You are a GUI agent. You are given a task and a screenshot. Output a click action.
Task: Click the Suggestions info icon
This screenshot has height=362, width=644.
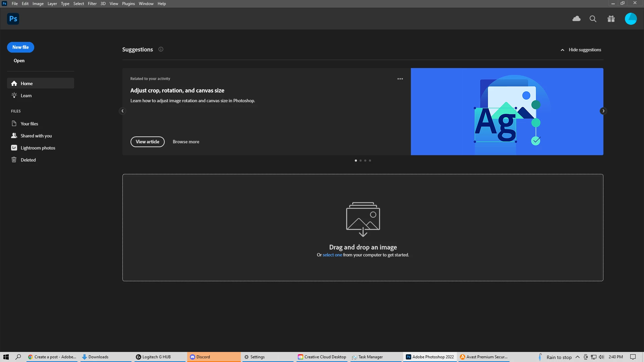coord(161,49)
